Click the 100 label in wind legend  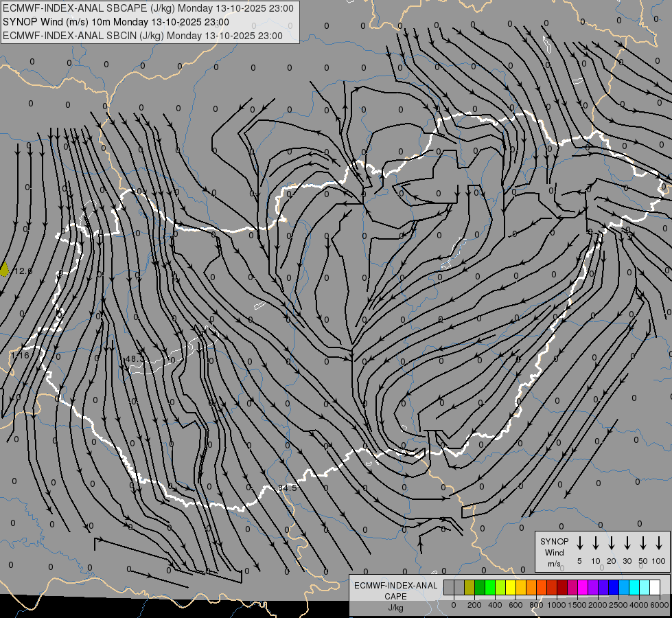click(659, 561)
